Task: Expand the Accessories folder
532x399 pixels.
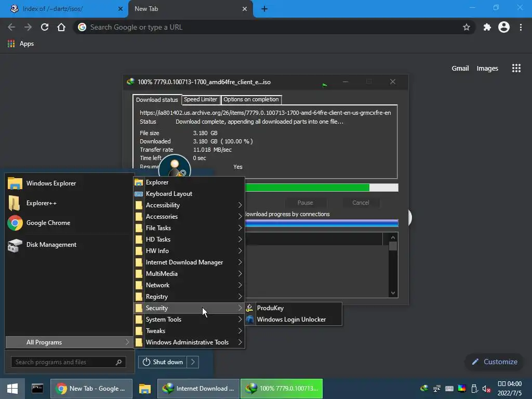Action: (189, 217)
